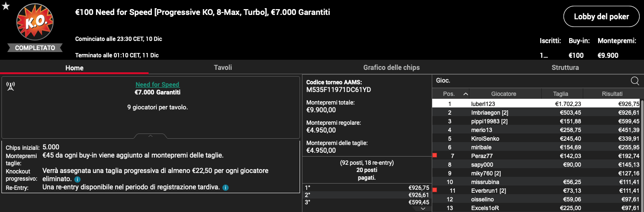Open the Struttura tab
This screenshot has width=644, height=212.
565,68
